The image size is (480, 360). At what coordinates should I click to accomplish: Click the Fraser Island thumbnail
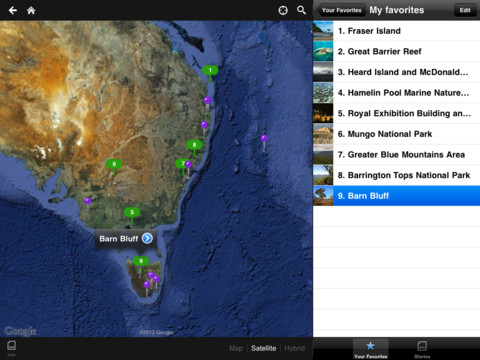pyautogui.click(x=323, y=31)
